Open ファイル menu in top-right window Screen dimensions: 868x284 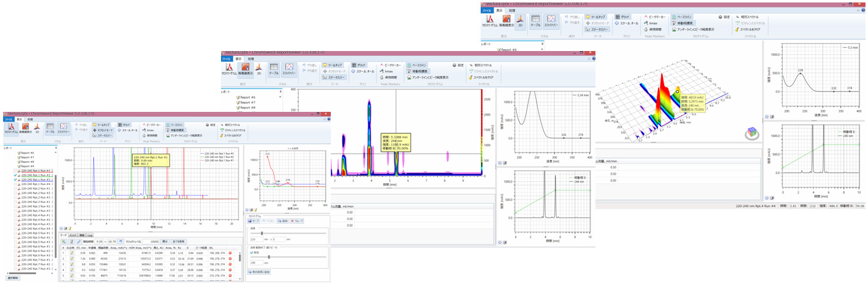click(487, 10)
